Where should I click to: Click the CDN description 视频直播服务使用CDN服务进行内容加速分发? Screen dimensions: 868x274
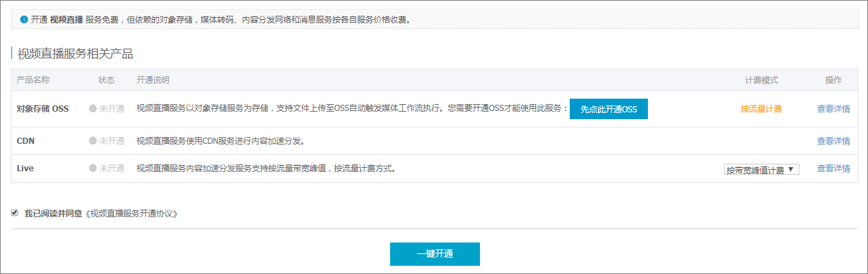220,141
